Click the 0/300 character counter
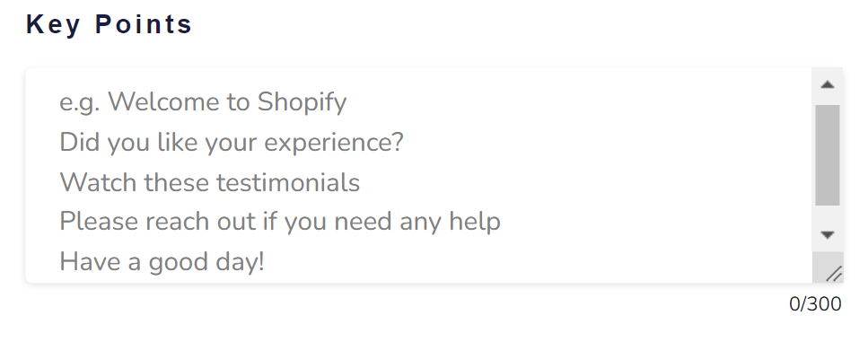This screenshot has height=342, width=868. click(815, 304)
